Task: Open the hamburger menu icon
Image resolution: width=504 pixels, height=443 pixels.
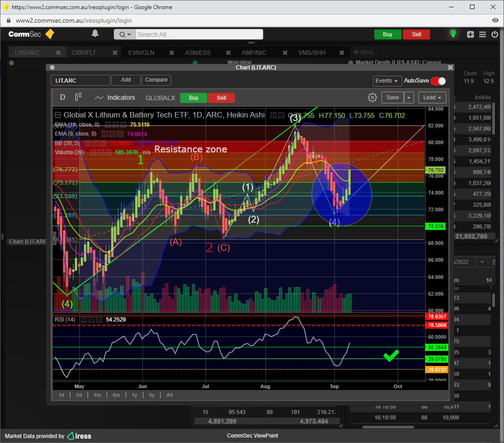Action: pos(482,34)
